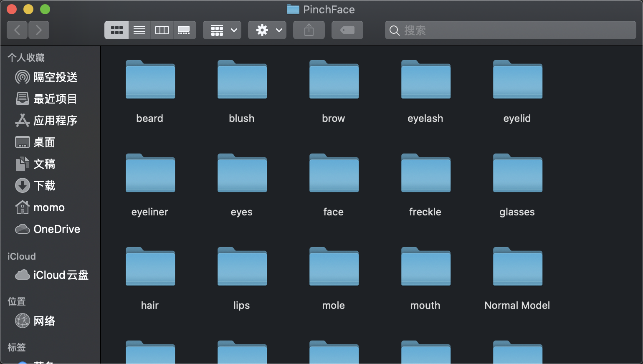643x364 pixels.
Task: Select the eyelid folder icon
Action: point(518,79)
